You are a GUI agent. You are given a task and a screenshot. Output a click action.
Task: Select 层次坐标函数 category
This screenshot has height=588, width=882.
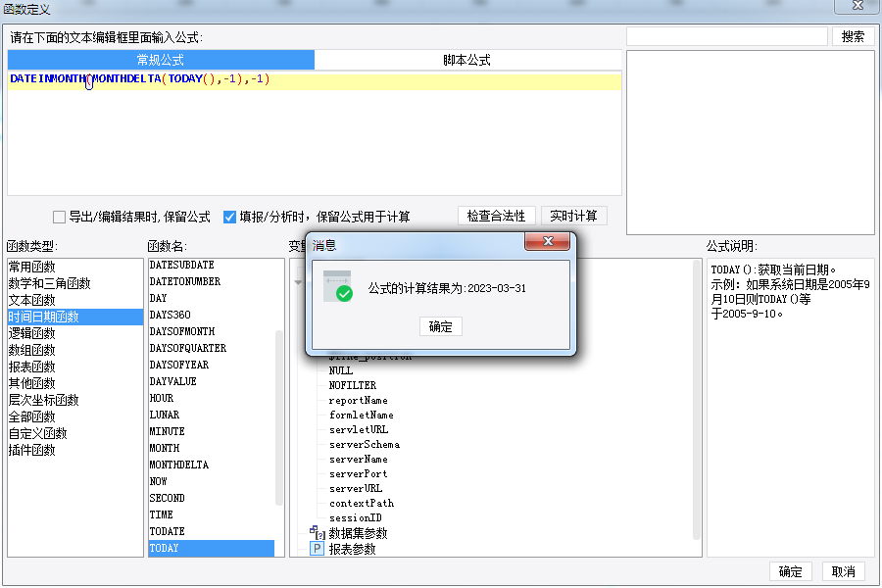75,400
